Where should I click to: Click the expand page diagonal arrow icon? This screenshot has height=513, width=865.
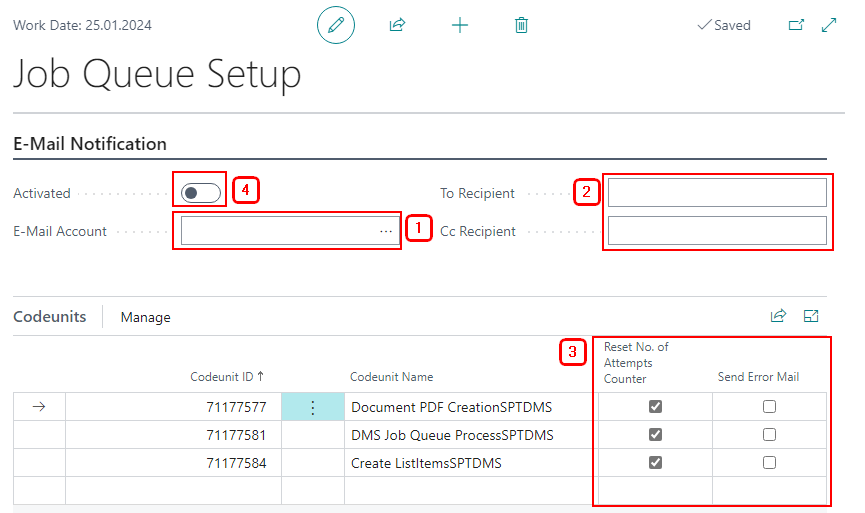[829, 25]
